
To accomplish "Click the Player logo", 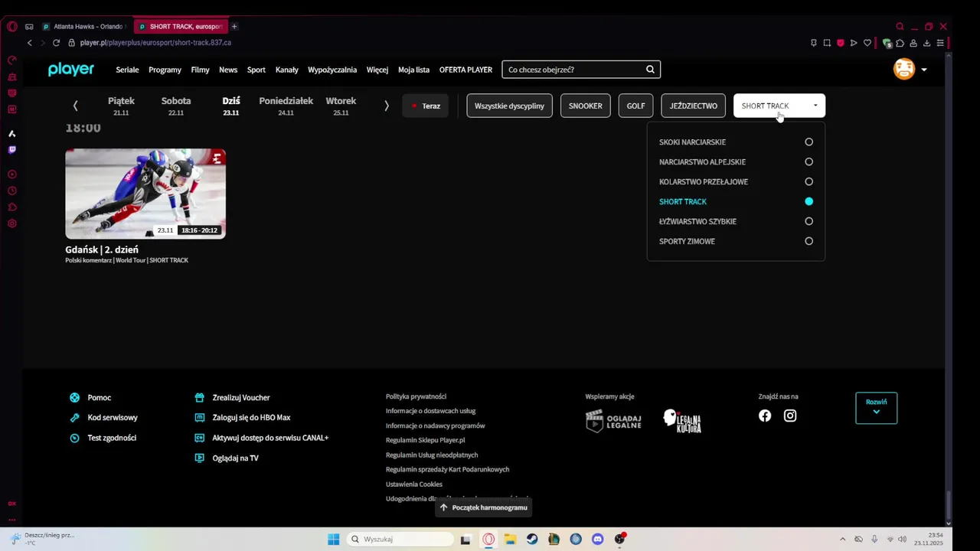I will tap(71, 70).
